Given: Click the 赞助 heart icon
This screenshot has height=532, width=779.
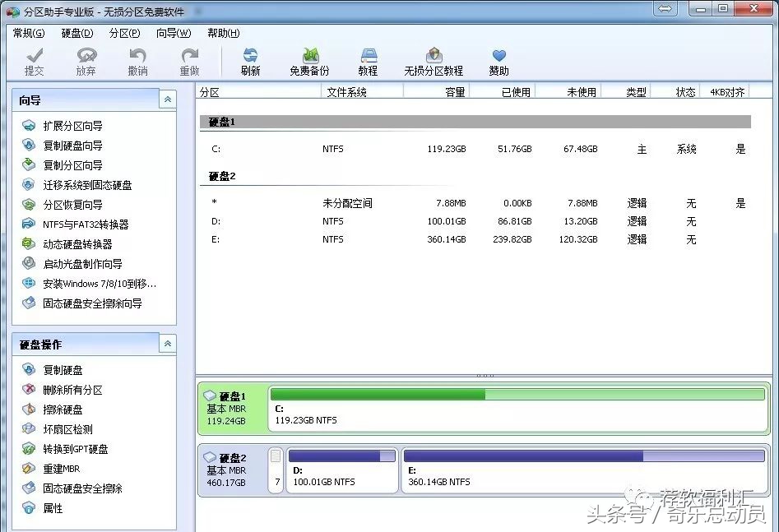Looking at the screenshot, I should pos(500,59).
